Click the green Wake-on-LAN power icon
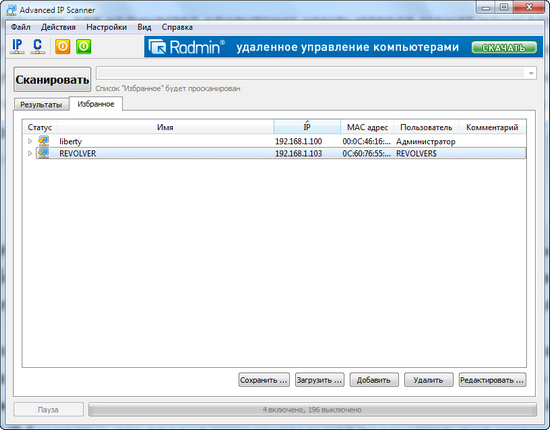 coord(84,47)
